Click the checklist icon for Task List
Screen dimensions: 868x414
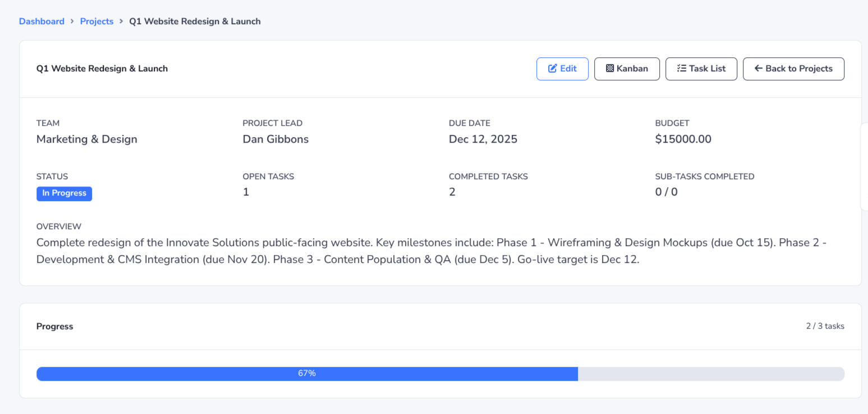682,69
